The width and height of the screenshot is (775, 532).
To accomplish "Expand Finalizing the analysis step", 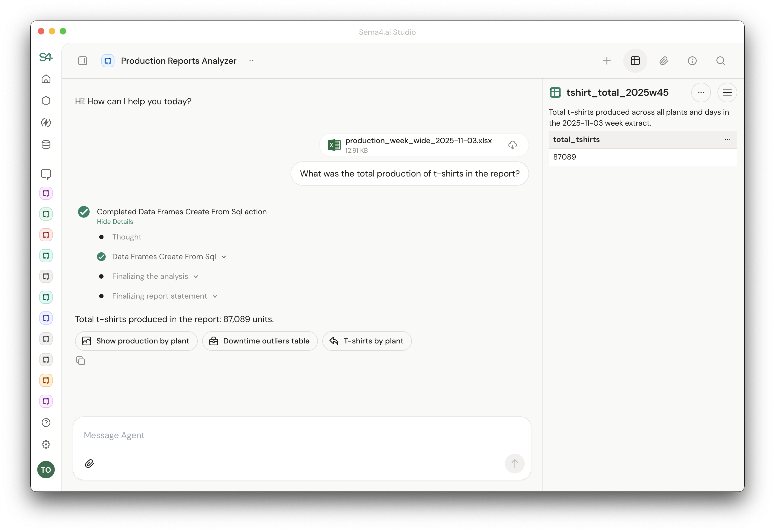I will pos(196,276).
